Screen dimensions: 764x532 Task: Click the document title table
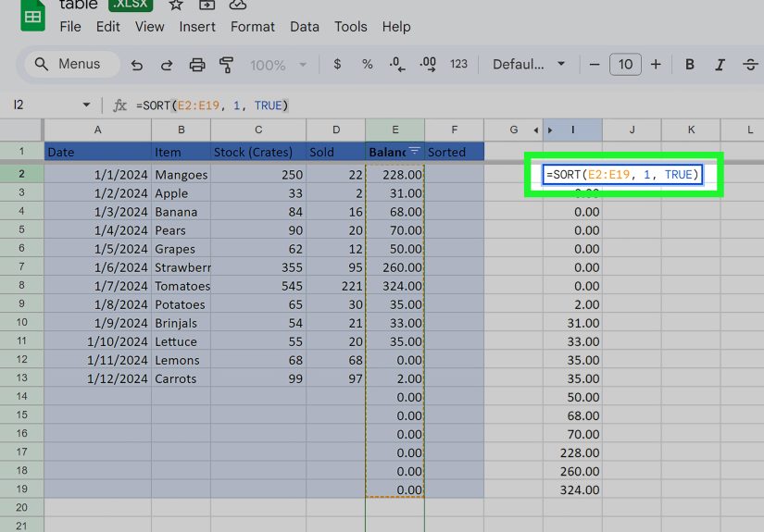(x=79, y=5)
